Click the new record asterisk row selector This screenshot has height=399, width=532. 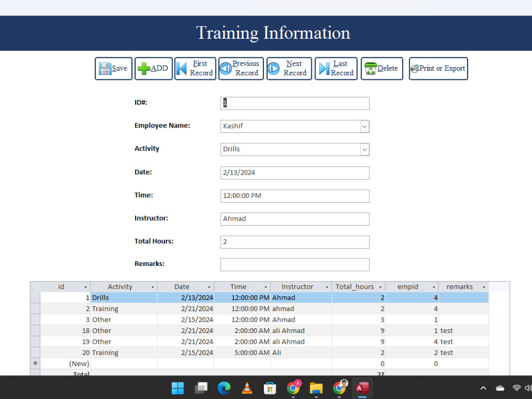click(x=35, y=363)
